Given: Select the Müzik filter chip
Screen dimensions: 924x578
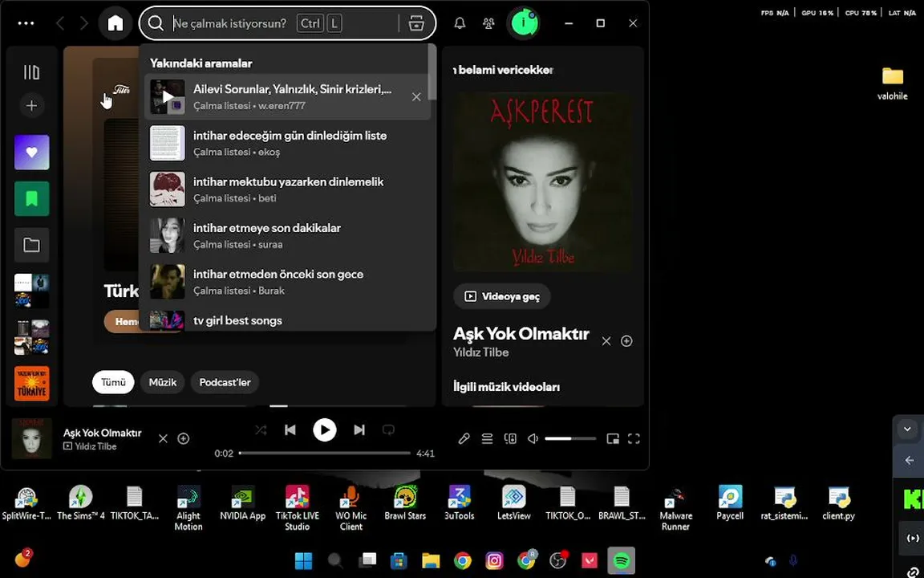Looking at the screenshot, I should coord(163,382).
